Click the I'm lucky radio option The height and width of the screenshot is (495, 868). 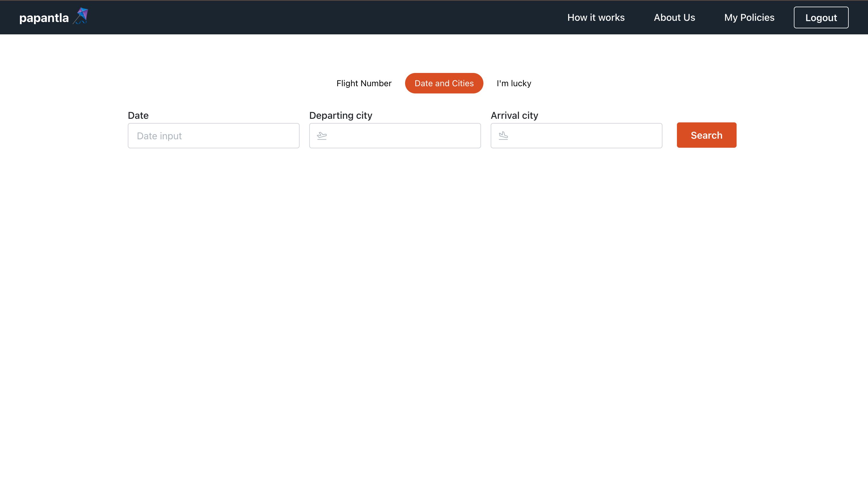[514, 83]
